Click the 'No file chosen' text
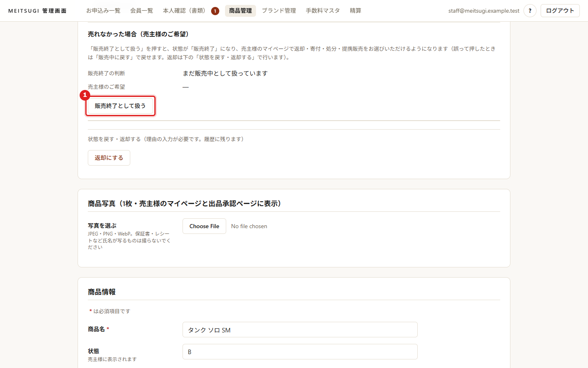 [249, 226]
